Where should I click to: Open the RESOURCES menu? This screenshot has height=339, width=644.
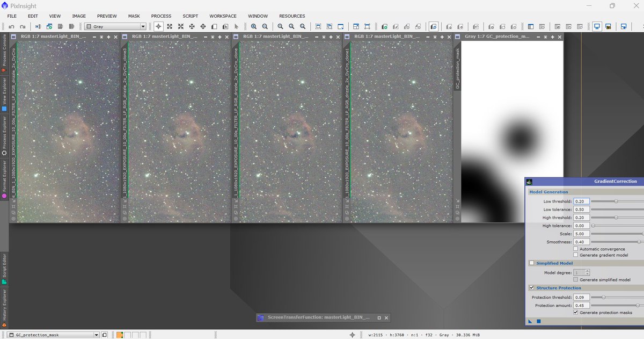click(x=292, y=16)
